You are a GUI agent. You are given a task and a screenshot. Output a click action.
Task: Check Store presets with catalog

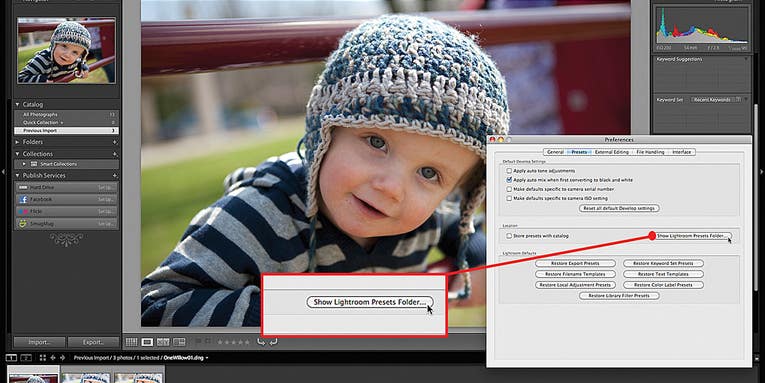coord(509,236)
